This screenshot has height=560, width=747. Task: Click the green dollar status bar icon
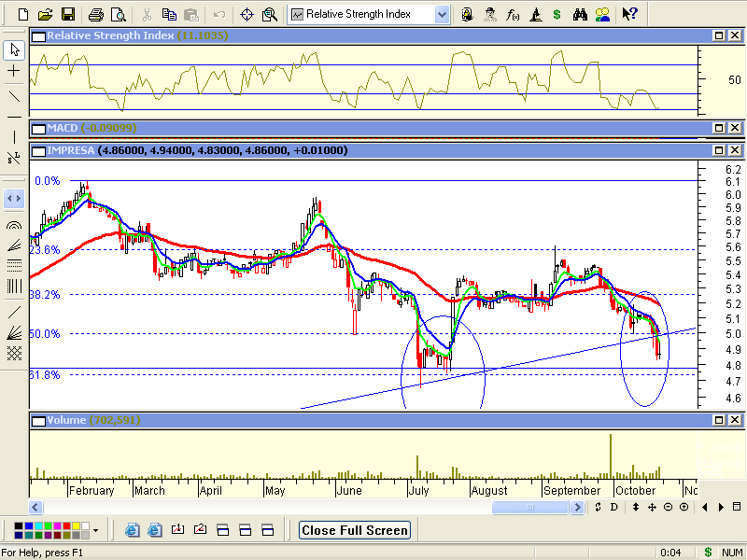click(708, 553)
